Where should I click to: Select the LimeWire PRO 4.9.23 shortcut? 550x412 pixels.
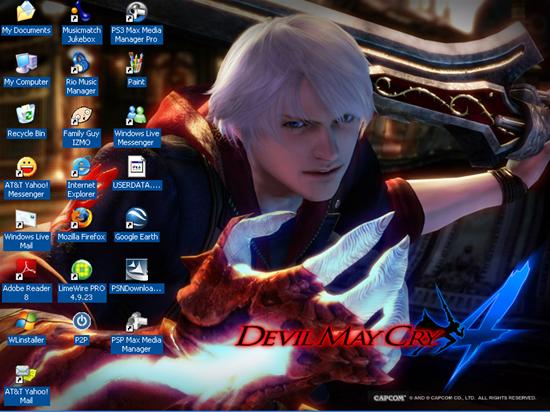(x=81, y=270)
